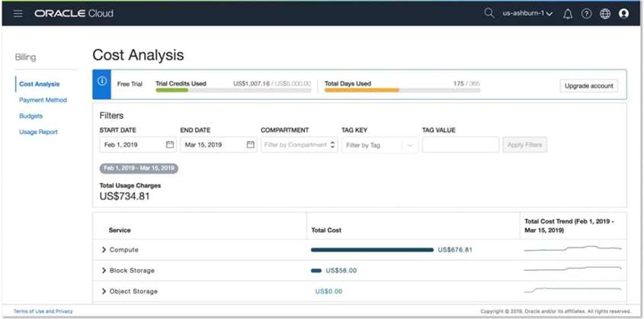The height and width of the screenshot is (319, 644).
Task: Click the Start Date field Feb 1, 2019
Action: 138,145
